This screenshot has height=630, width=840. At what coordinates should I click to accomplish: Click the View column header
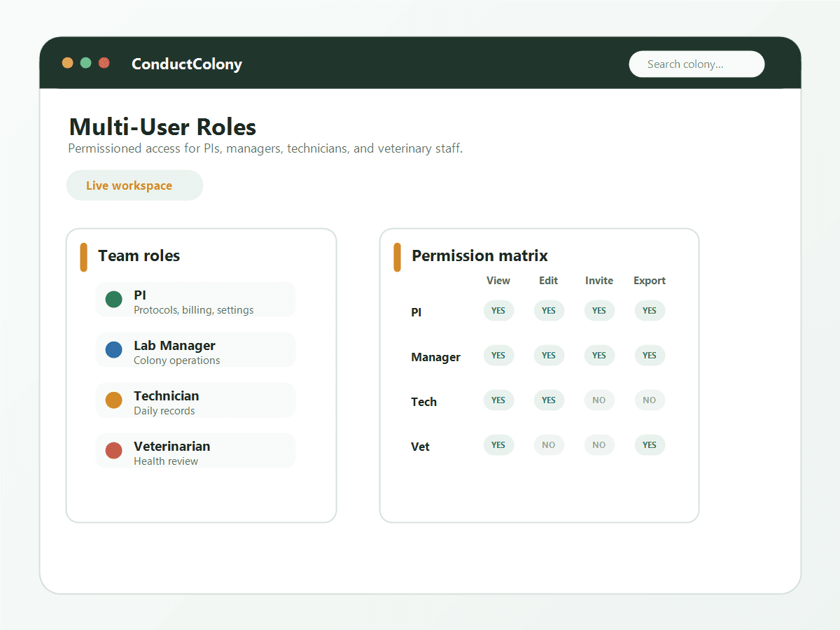point(498,281)
